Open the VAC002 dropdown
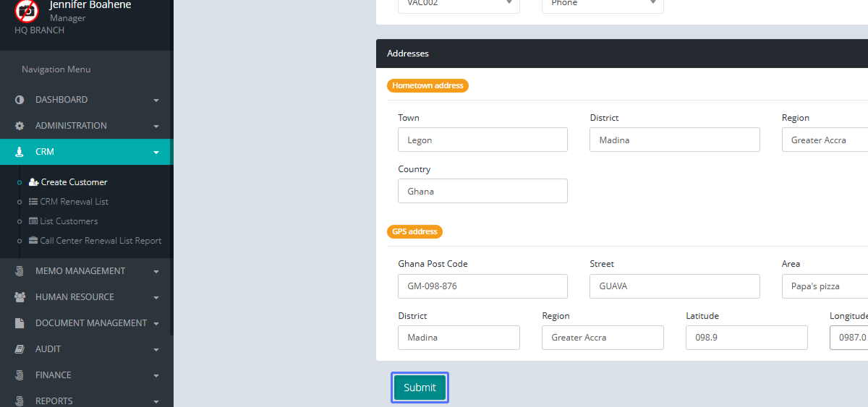Viewport: 868px width, 407px height. [x=459, y=4]
